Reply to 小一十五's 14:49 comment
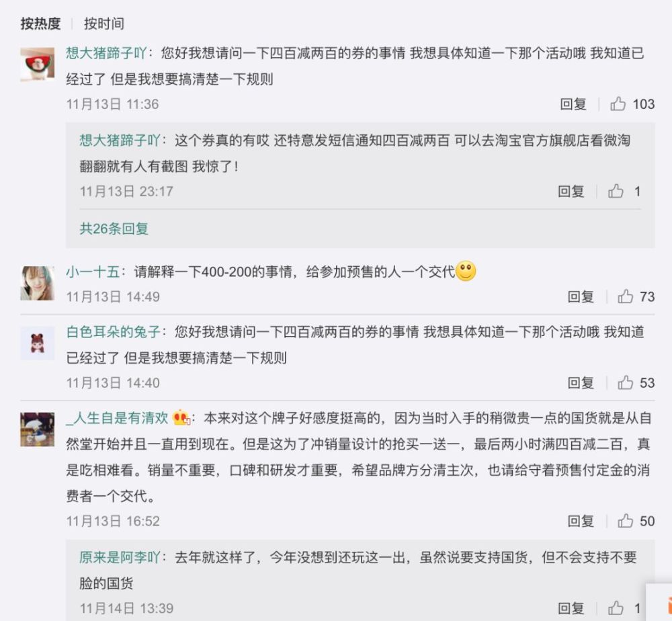The width and height of the screenshot is (672, 621). coord(581,296)
